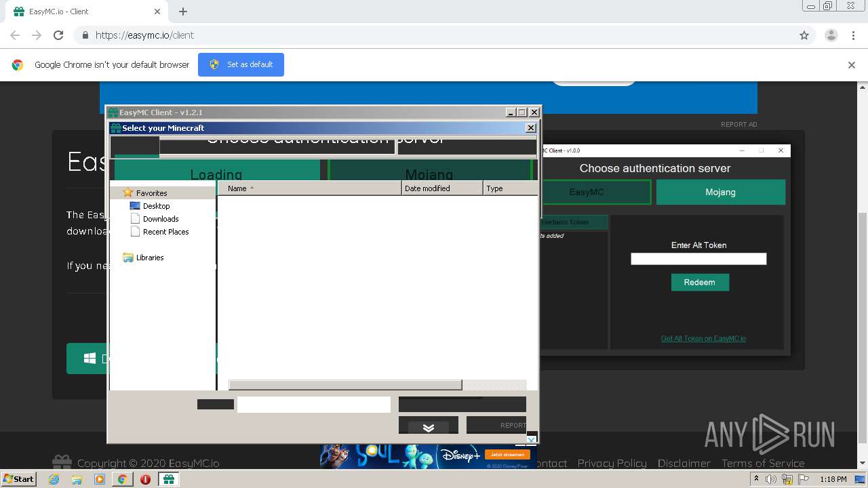
Task: Open Libraries in the file dialog sidebar
Action: [150, 258]
